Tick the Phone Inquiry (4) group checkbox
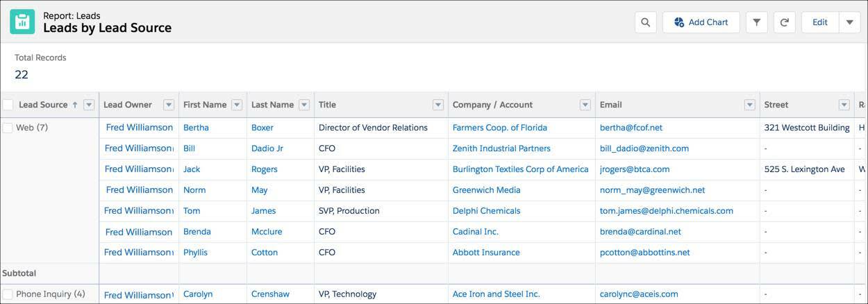This screenshot has width=868, height=304. (x=8, y=294)
